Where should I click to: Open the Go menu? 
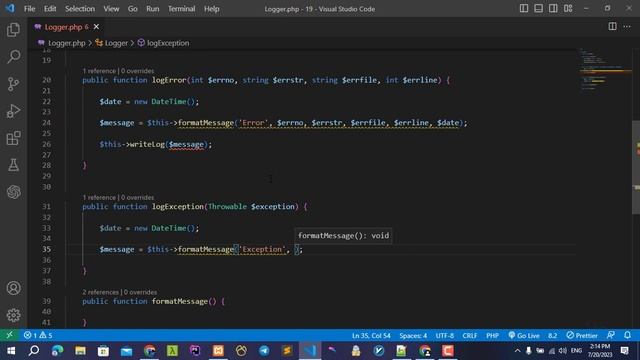click(133, 9)
